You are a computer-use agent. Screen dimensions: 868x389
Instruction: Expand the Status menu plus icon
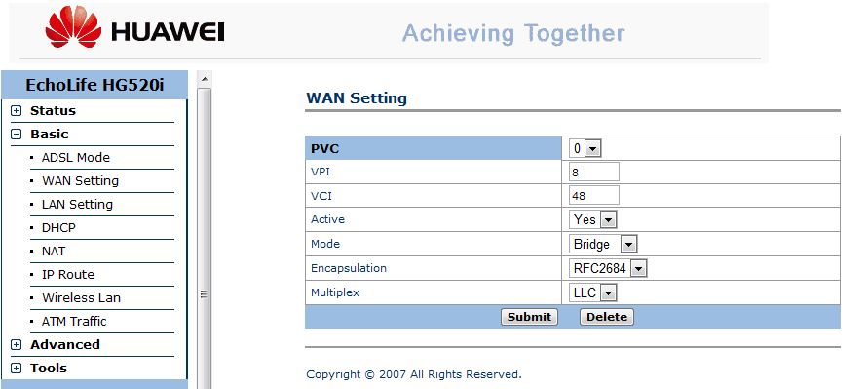click(16, 111)
